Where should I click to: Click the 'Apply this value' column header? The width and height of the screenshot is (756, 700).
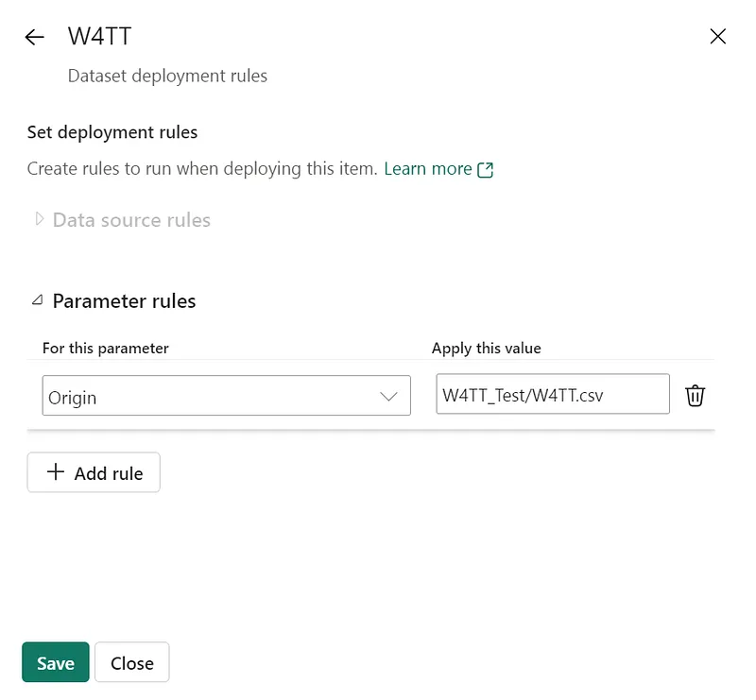[x=486, y=348]
